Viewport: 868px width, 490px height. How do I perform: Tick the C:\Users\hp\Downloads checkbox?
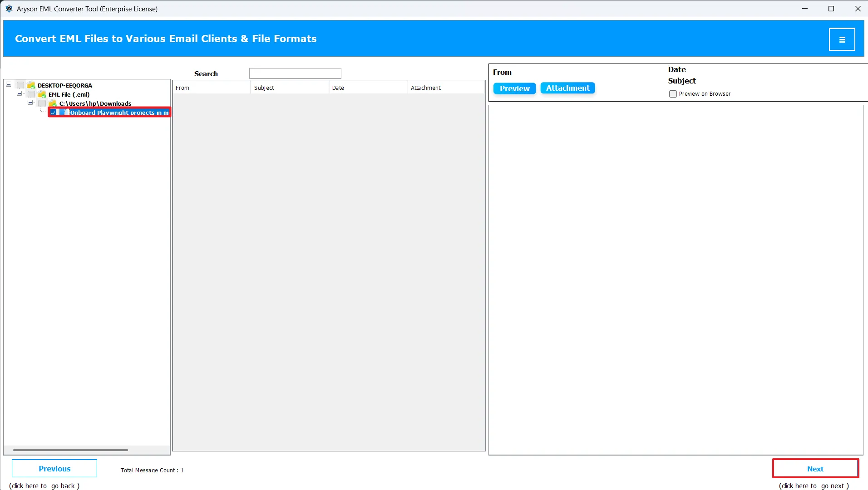point(42,103)
